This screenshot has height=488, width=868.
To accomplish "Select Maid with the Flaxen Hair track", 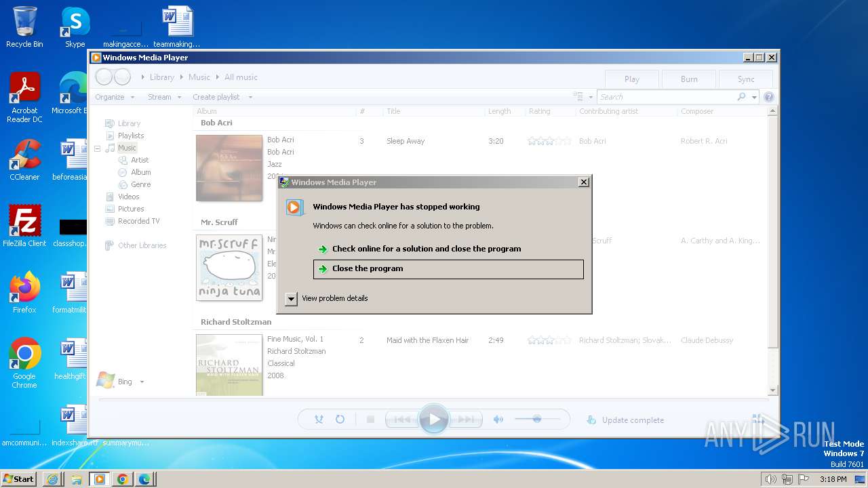I will click(427, 340).
